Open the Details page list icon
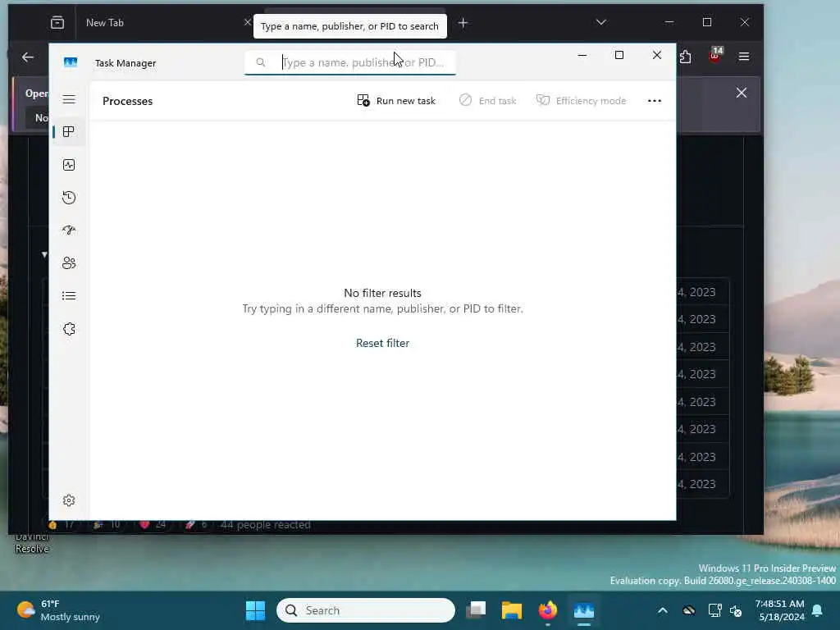Viewport: 840px width, 630px height. [x=69, y=295]
